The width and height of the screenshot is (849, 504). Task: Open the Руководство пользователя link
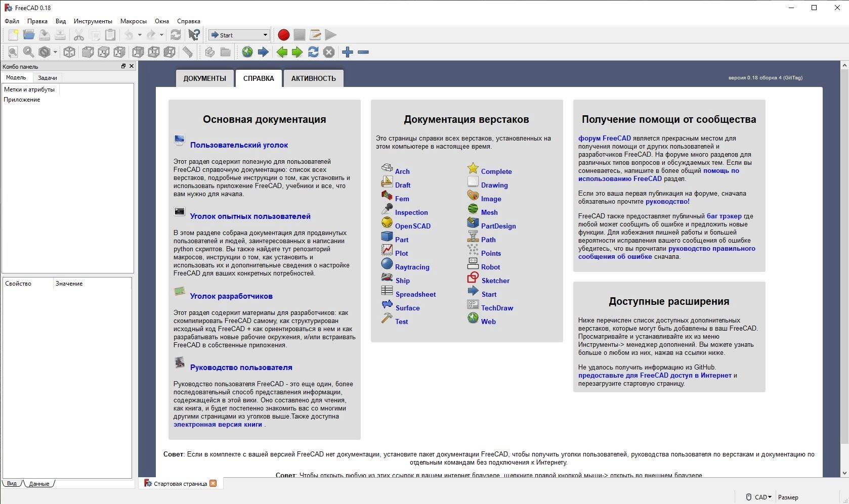[x=241, y=368]
